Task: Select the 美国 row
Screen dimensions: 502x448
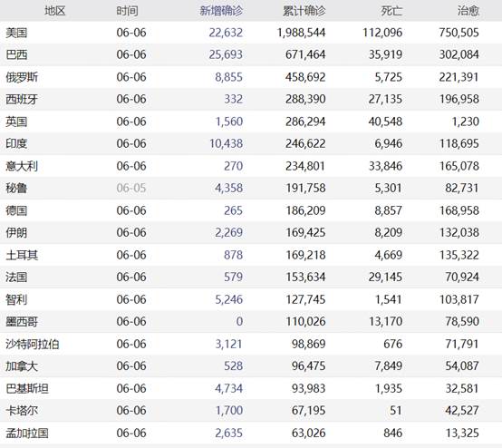Action: coord(251,33)
